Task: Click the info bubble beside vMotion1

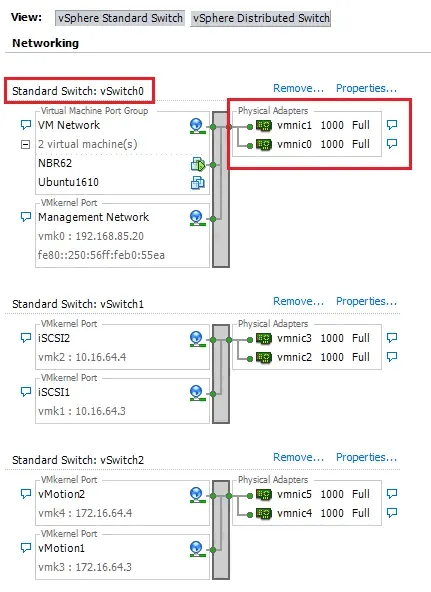Action: pos(25,547)
